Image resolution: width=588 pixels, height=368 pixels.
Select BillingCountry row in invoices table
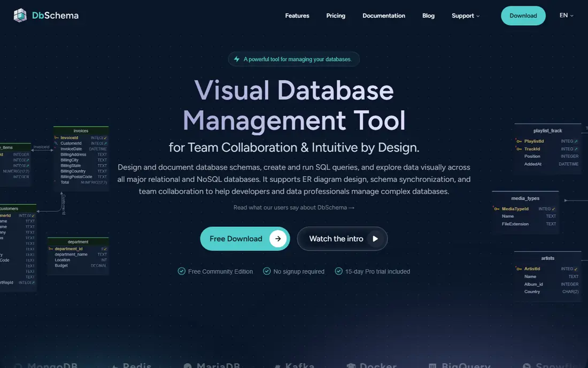pos(81,171)
